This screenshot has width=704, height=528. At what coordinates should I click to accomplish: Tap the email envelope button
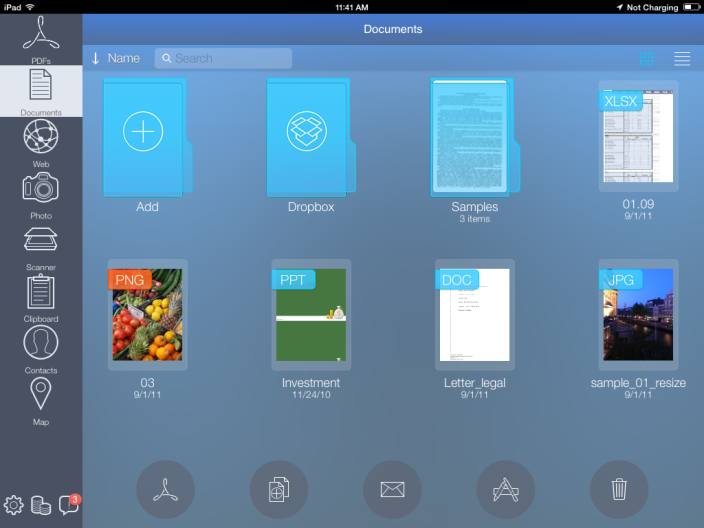(x=393, y=489)
